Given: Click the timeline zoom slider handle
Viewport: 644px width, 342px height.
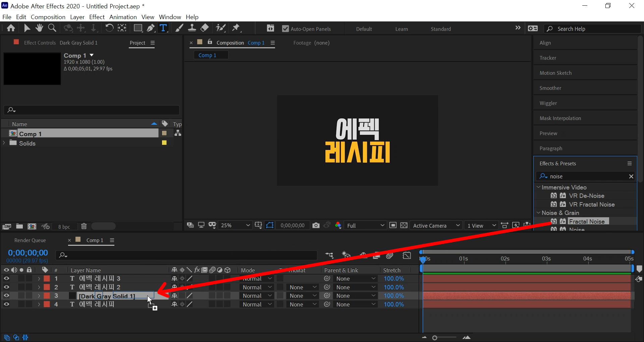Looking at the screenshot, I should 435,338.
